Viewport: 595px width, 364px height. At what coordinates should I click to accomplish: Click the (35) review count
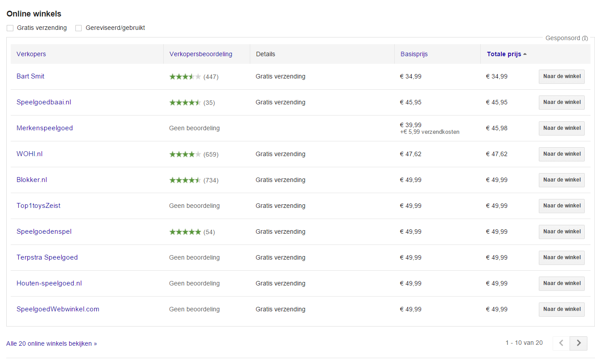[x=209, y=103]
